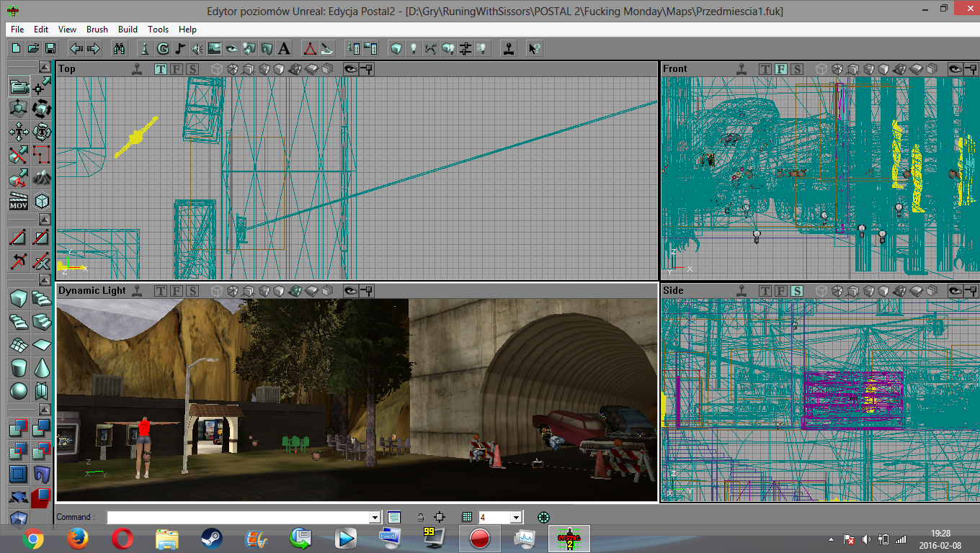Select the Sphere brush builder

tap(19, 391)
